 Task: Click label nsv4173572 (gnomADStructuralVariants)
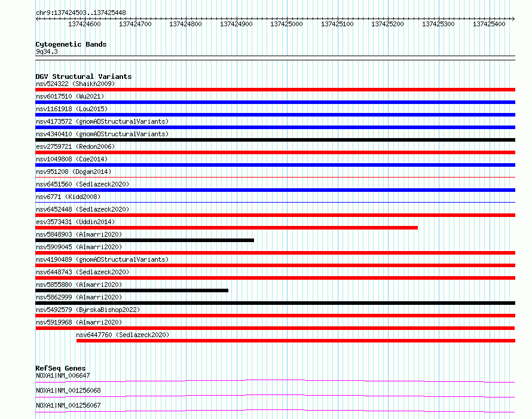click(x=102, y=121)
